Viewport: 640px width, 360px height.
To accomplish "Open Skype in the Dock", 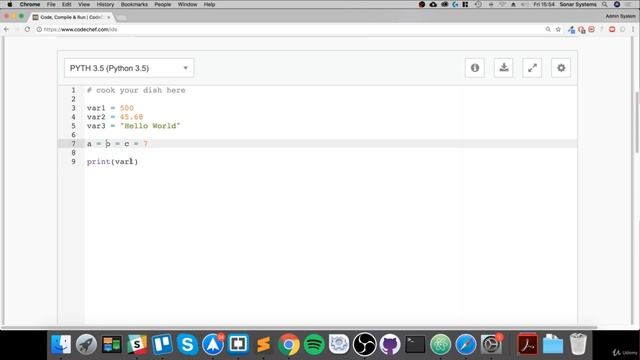I will click(187, 344).
